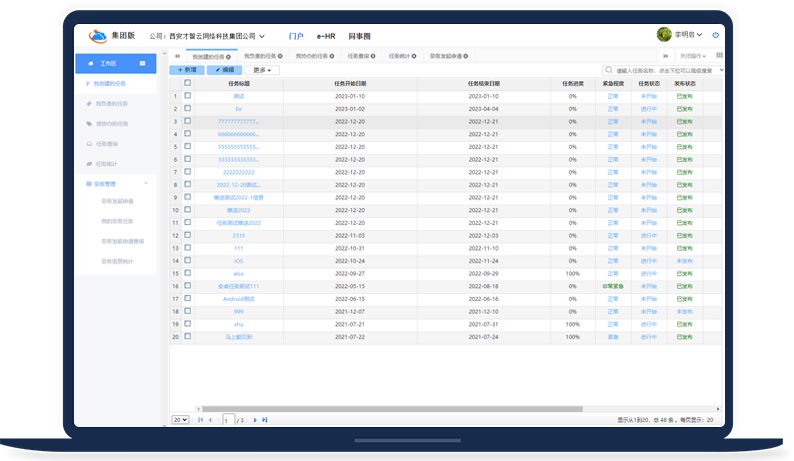The height and width of the screenshot is (461, 794).
Task: Switch to the e-HR menu
Action: (324, 35)
